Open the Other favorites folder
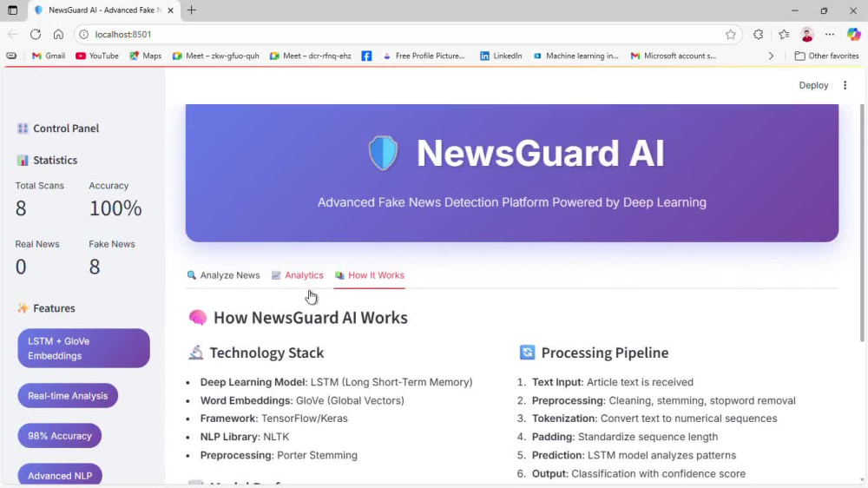 [x=826, y=56]
